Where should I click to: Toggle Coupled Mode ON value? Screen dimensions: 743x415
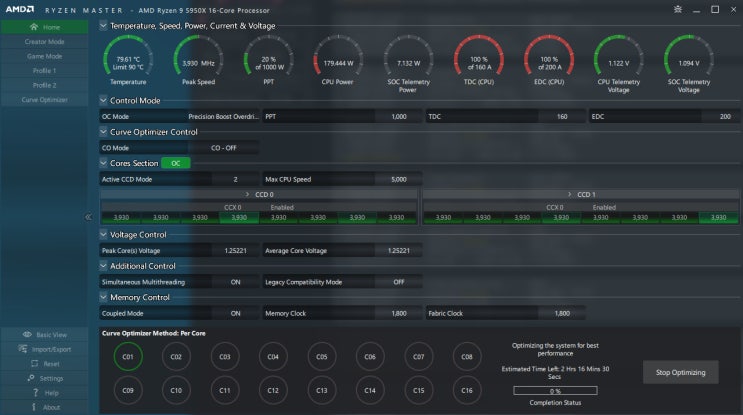(x=236, y=313)
